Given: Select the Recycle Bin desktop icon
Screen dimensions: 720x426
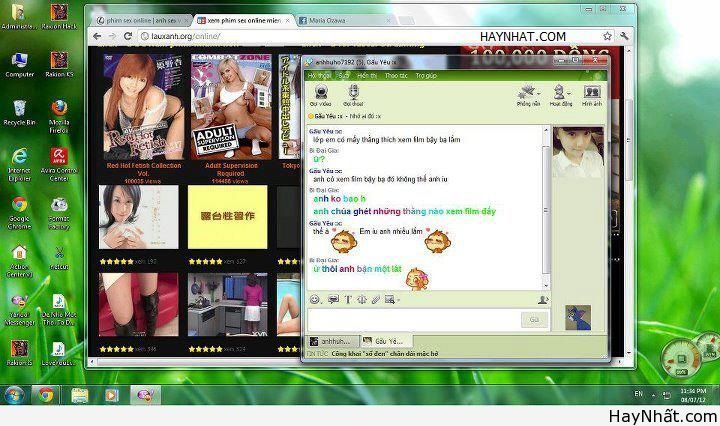Looking at the screenshot, I should tap(19, 113).
